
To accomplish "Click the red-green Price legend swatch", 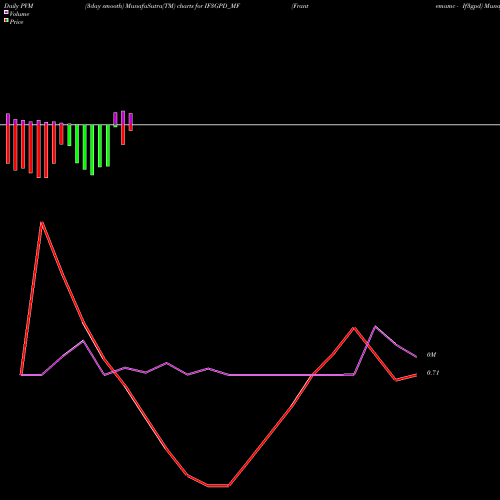I will 6,21.
